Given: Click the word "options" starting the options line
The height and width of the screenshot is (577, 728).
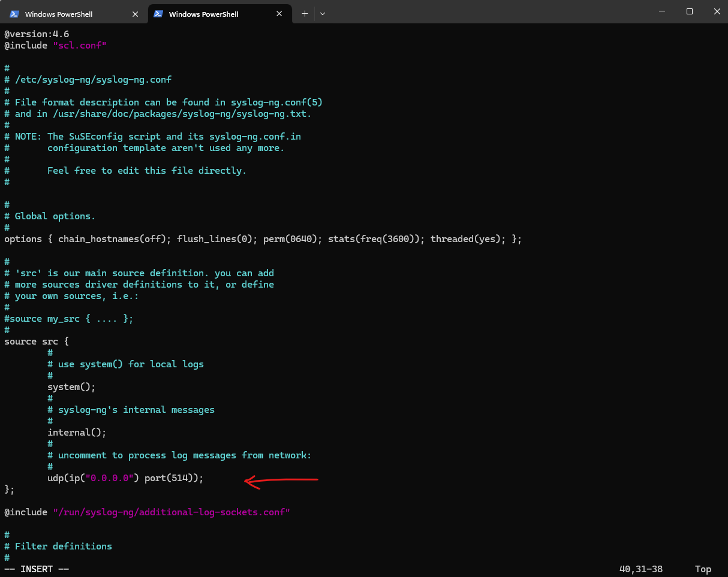Looking at the screenshot, I should pyautogui.click(x=23, y=239).
